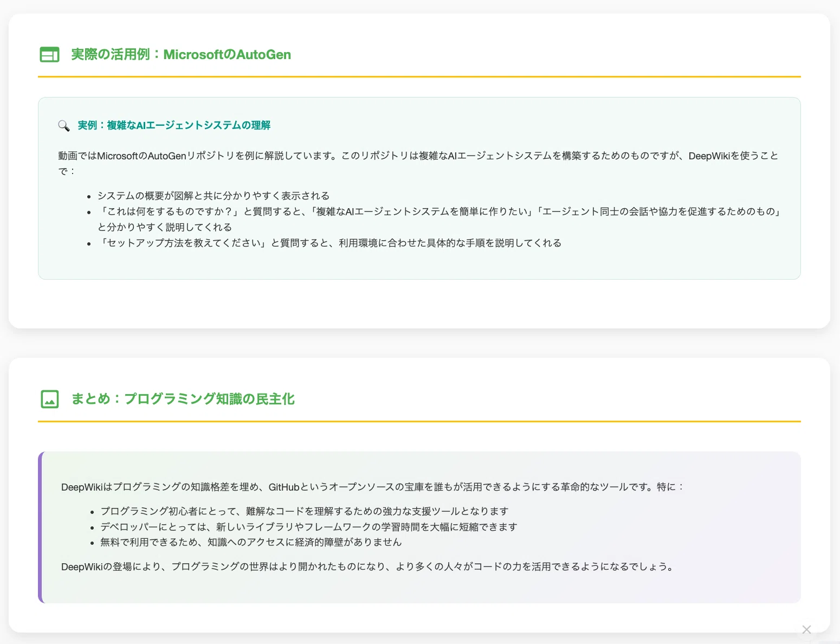Click bullet システムの概要が図解と共に分かりやすく表示される
840x644 pixels.
(x=214, y=196)
